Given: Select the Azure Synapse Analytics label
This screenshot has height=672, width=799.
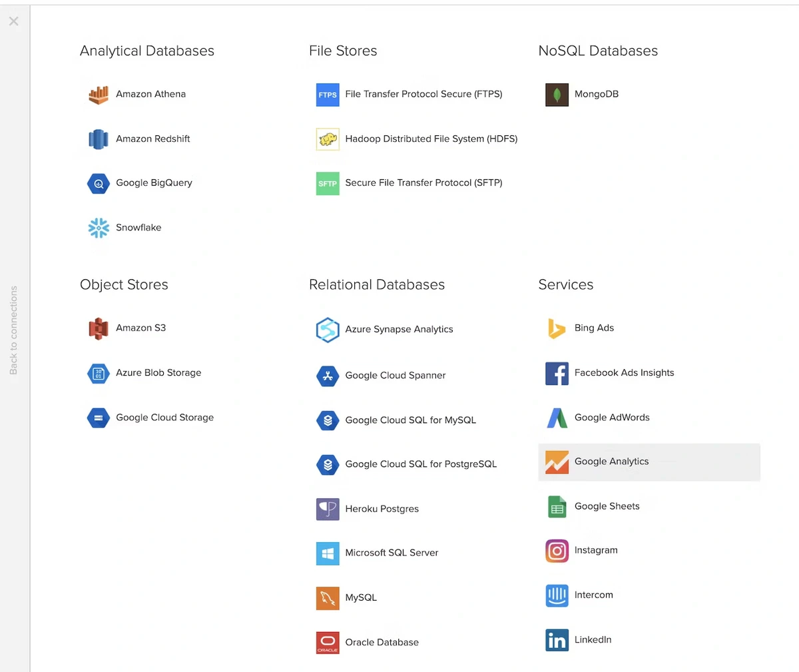Looking at the screenshot, I should pos(399,330).
